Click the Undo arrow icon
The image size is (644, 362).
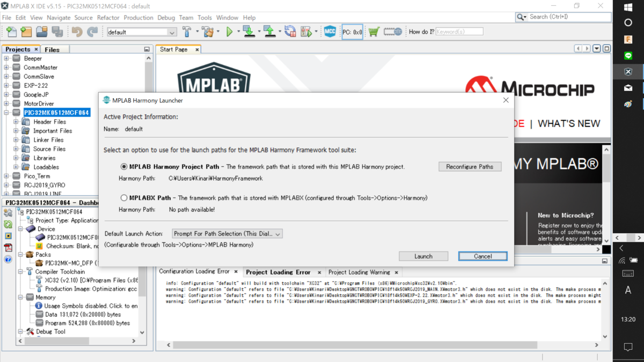pos(77,32)
